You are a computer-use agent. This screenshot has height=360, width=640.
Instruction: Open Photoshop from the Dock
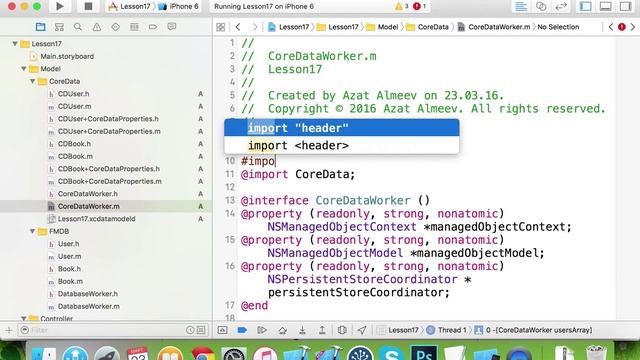(424, 353)
